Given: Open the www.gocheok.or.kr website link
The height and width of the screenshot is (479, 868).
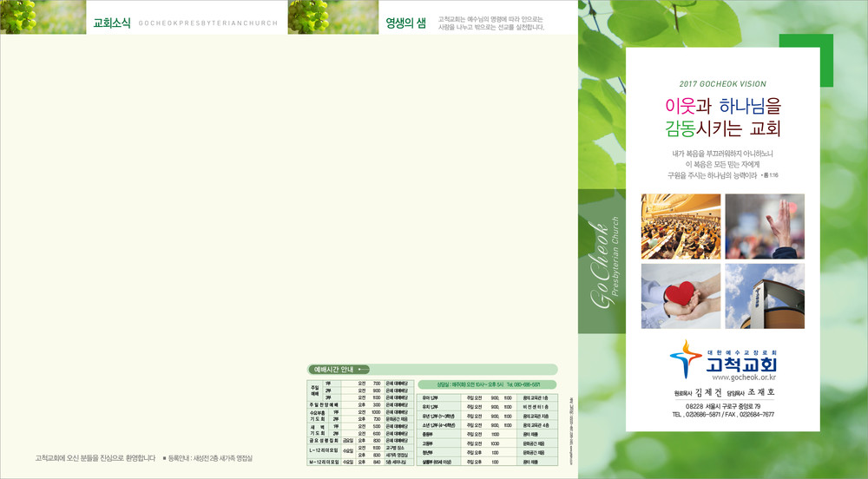Looking at the screenshot, I should [743, 377].
